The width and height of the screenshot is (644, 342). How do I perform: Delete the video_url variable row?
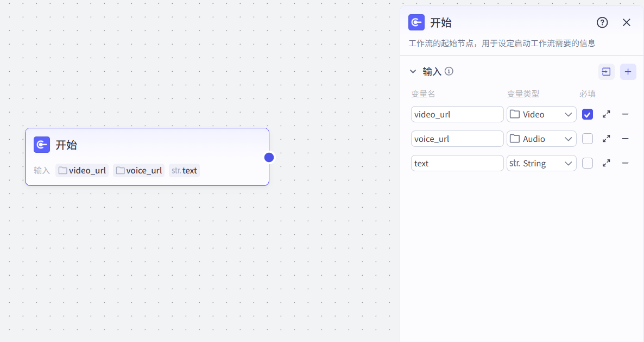[626, 114]
